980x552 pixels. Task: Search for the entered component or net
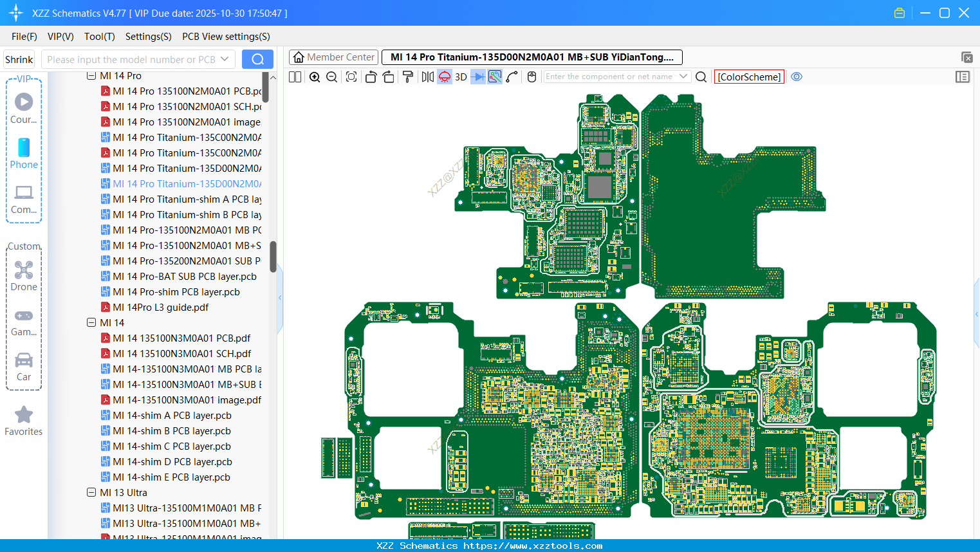coord(701,77)
